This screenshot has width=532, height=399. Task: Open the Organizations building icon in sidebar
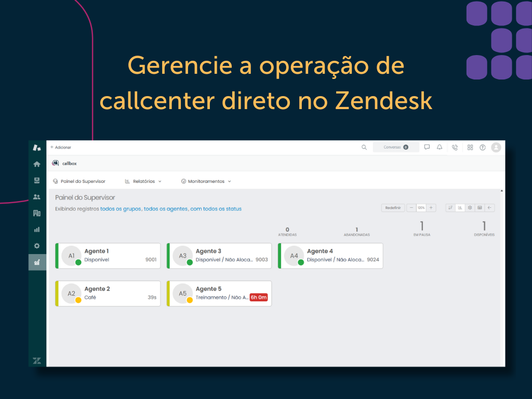[37, 213]
